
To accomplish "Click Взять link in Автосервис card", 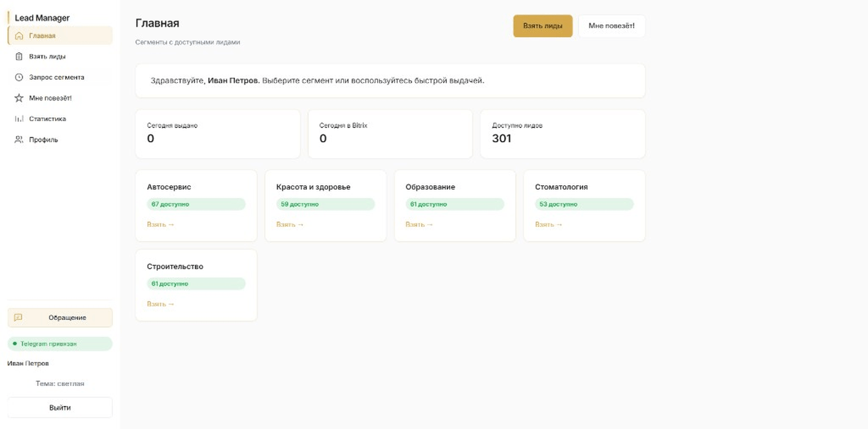I will (160, 225).
